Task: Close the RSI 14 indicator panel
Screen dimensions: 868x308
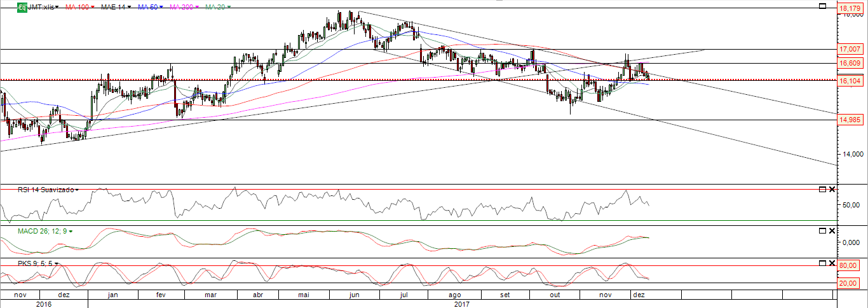Action: click(832, 190)
